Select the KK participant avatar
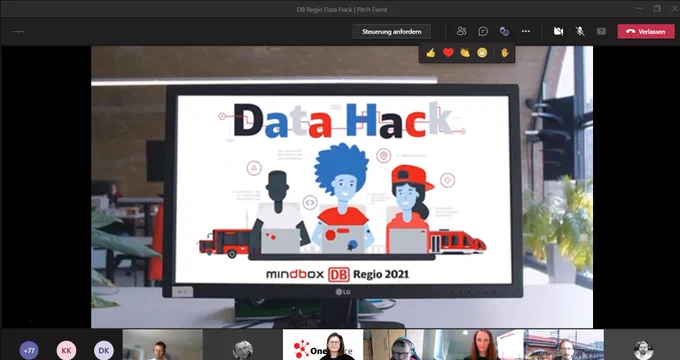Viewport: 680px width, 360px height. [x=66, y=350]
